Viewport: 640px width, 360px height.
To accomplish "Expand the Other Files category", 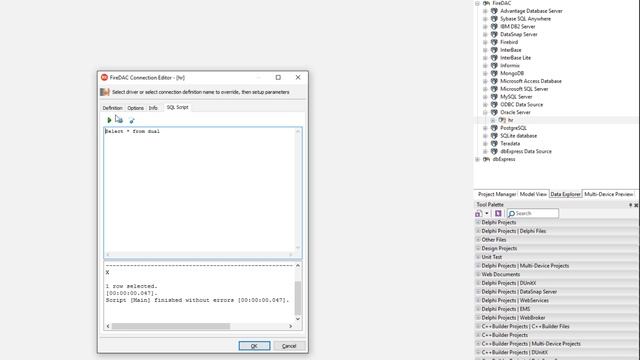I will point(478,240).
